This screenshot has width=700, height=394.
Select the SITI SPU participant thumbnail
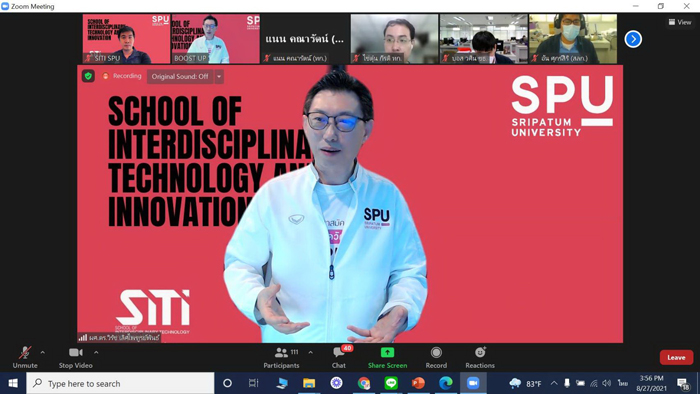tap(126, 39)
